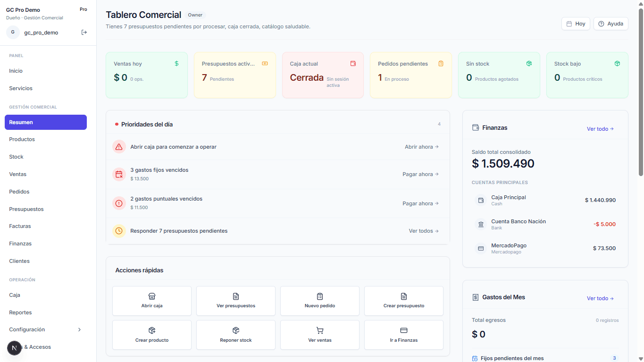Image resolution: width=644 pixels, height=362 pixels.
Task: Select Reportes from the sidebar menu
Action: (20, 312)
